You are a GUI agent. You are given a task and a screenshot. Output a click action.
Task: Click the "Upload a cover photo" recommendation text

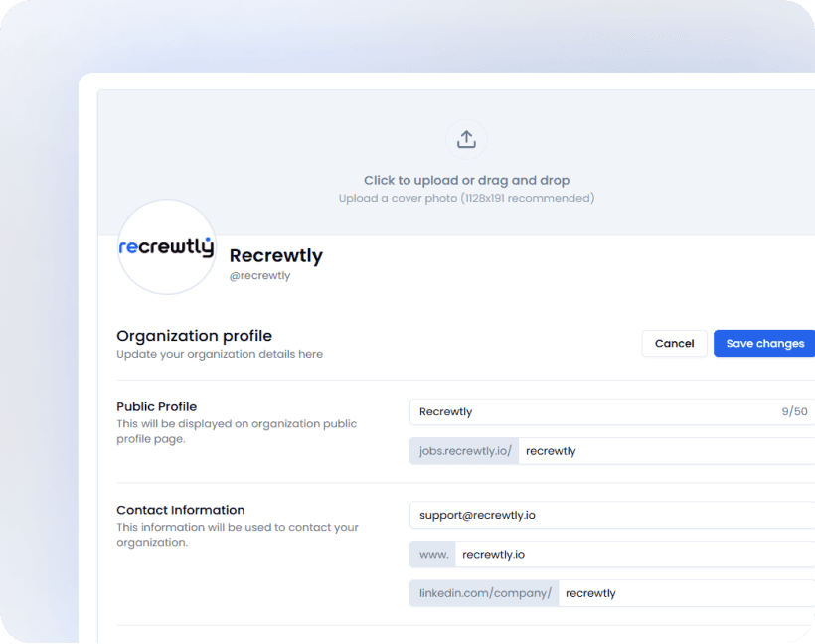click(467, 198)
